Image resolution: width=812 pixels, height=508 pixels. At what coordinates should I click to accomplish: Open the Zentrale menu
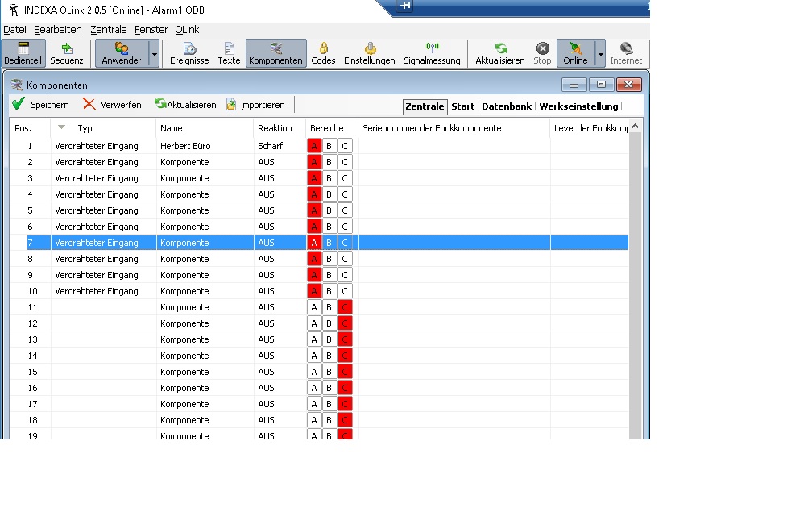pyautogui.click(x=109, y=30)
